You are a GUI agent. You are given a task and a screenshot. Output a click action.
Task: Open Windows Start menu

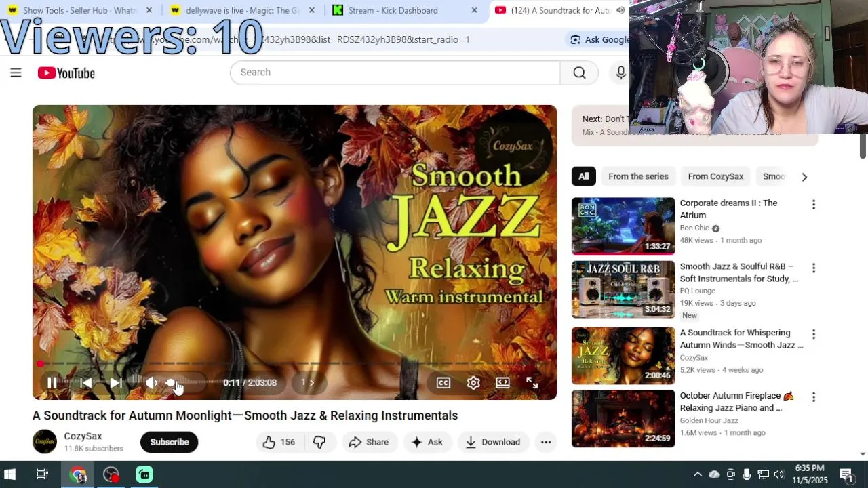[x=10, y=474]
